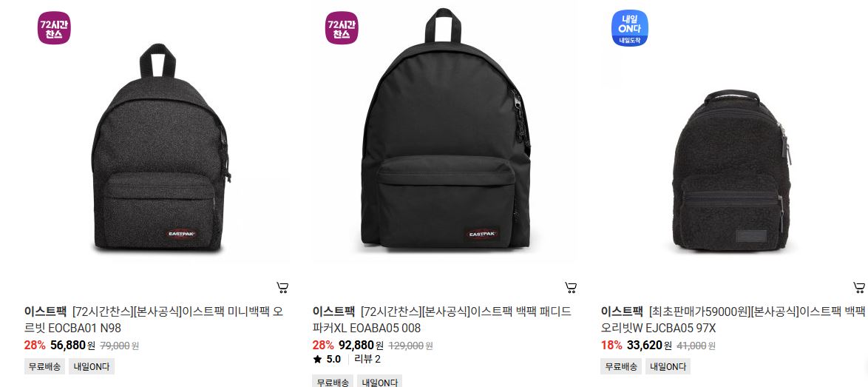
Task: Click 이스트팩 brand name on the third product
Action: pos(623,311)
